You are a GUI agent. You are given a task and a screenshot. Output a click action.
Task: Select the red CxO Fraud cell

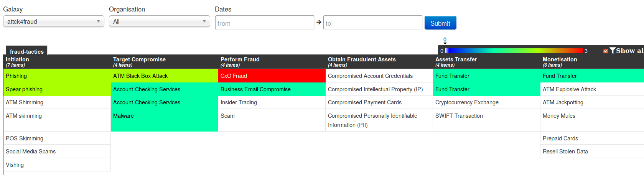(272, 76)
